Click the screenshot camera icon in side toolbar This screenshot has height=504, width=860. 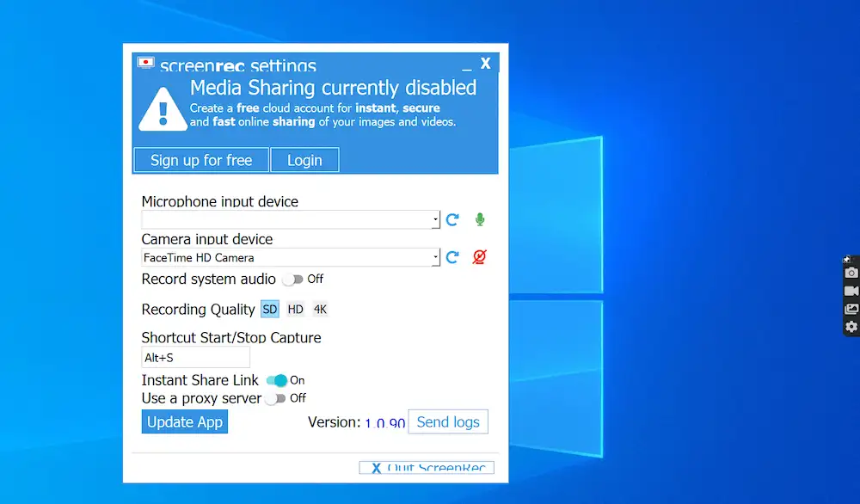pos(851,273)
